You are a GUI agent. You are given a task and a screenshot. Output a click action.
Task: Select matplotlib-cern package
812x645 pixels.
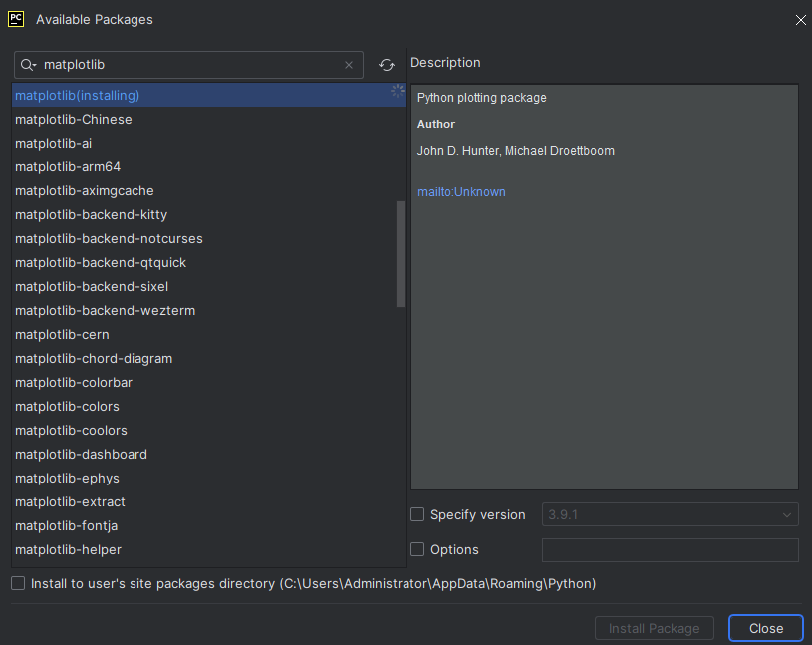click(x=208, y=335)
